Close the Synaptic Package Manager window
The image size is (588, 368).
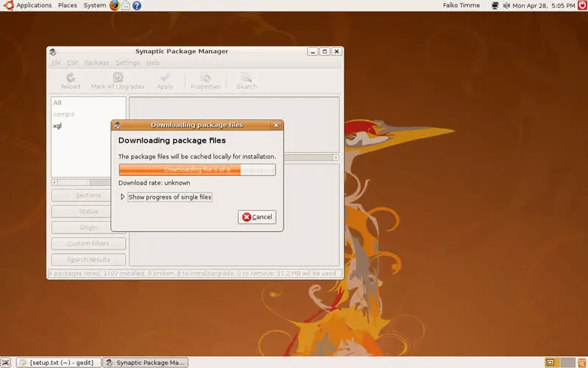point(337,52)
